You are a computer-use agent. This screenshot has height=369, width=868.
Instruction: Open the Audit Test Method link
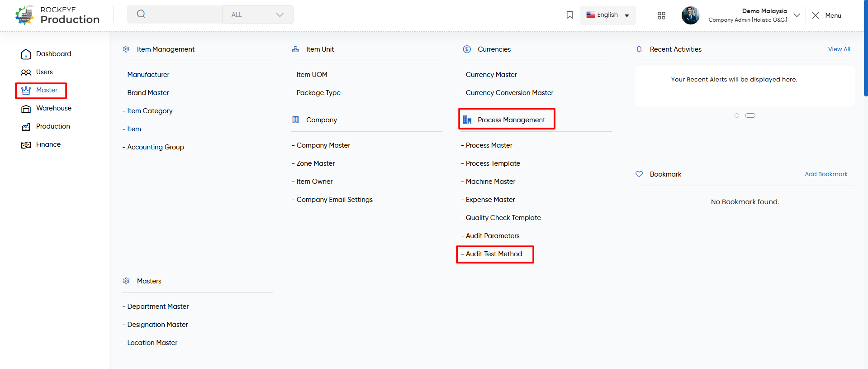(493, 254)
